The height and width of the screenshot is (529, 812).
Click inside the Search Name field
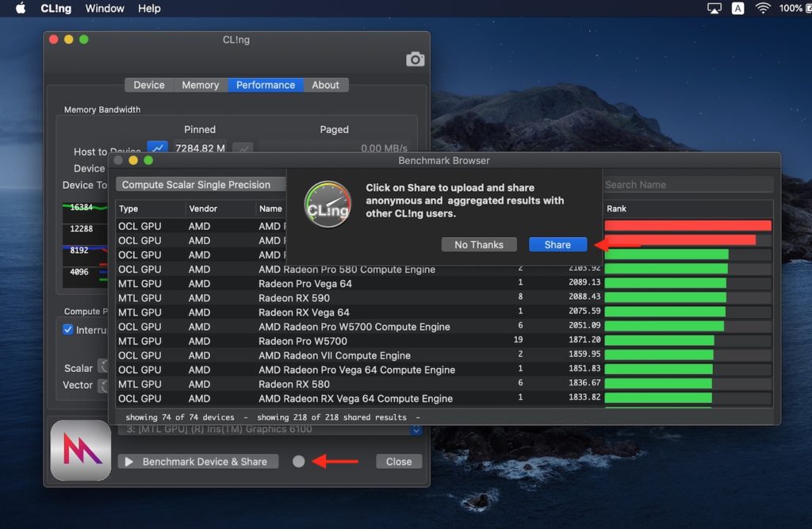(688, 184)
